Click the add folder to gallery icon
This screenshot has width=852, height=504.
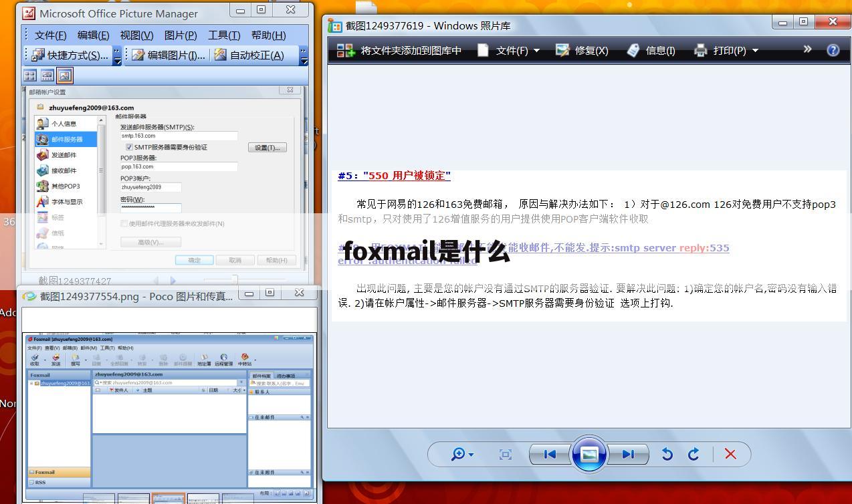tap(345, 50)
